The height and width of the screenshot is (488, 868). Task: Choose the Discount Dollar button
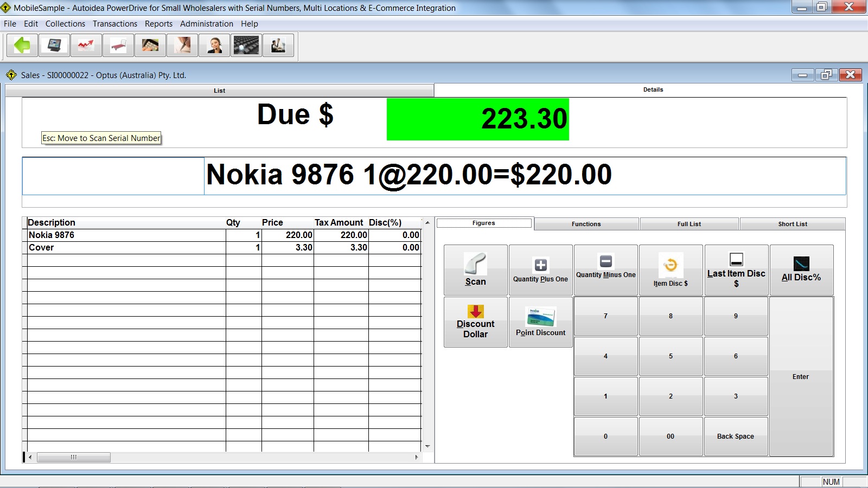tap(475, 322)
